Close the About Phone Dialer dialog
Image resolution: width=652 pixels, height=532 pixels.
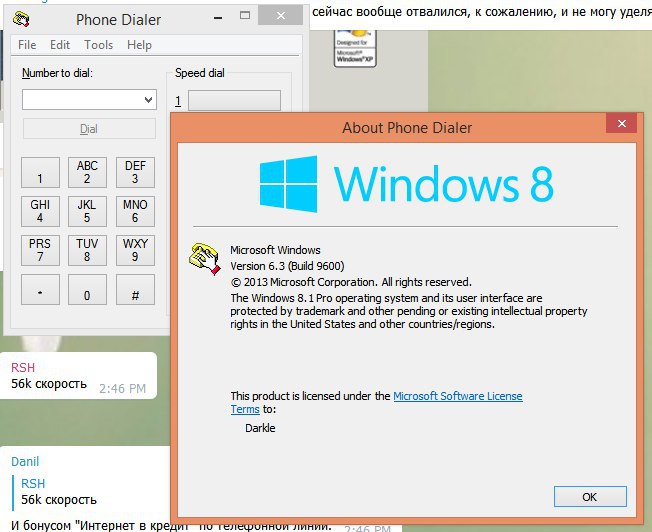pos(621,124)
